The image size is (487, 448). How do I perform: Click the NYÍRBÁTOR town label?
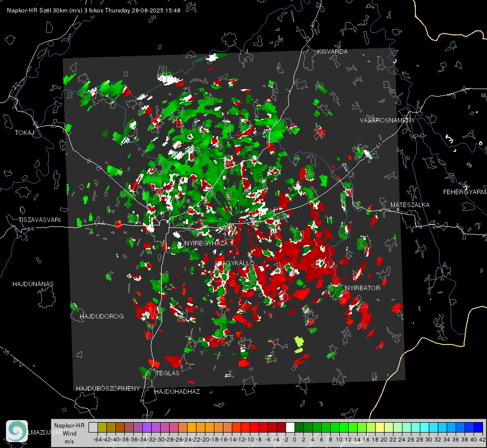click(363, 288)
